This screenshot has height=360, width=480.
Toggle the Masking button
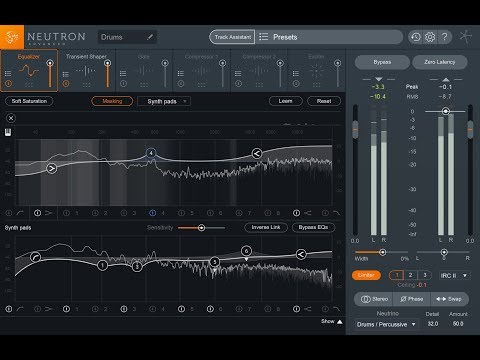tap(112, 101)
